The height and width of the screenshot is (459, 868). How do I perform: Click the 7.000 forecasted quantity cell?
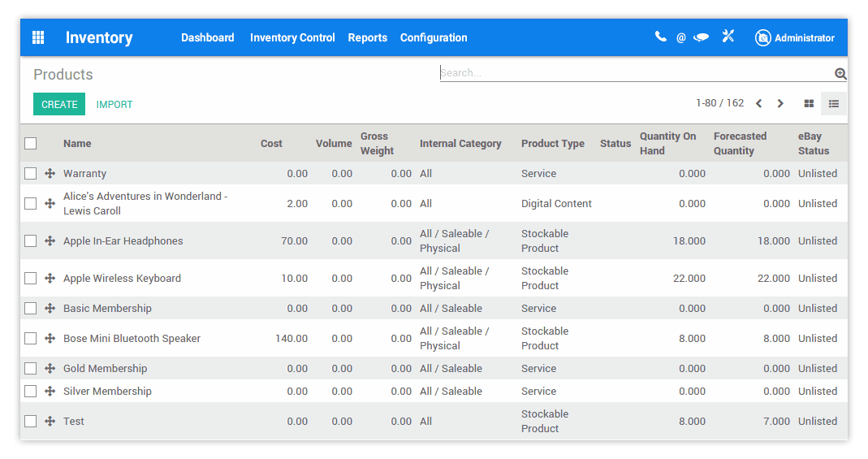point(776,421)
